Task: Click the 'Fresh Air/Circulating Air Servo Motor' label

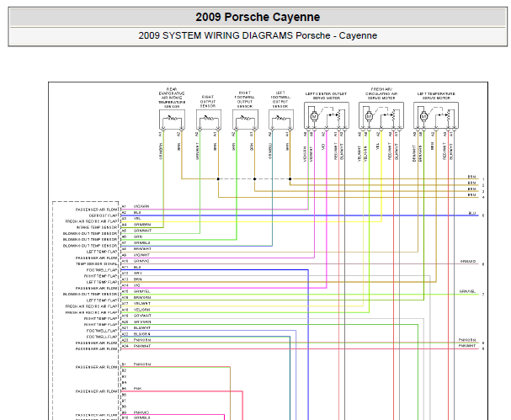Action: click(381, 93)
